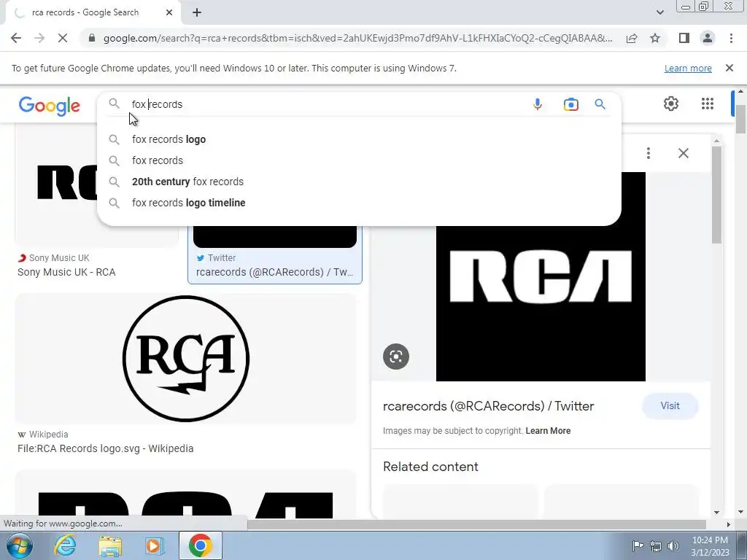Open rcarecords Twitter result caption
Image resolution: width=747 pixels, height=560 pixels.
[274, 273]
